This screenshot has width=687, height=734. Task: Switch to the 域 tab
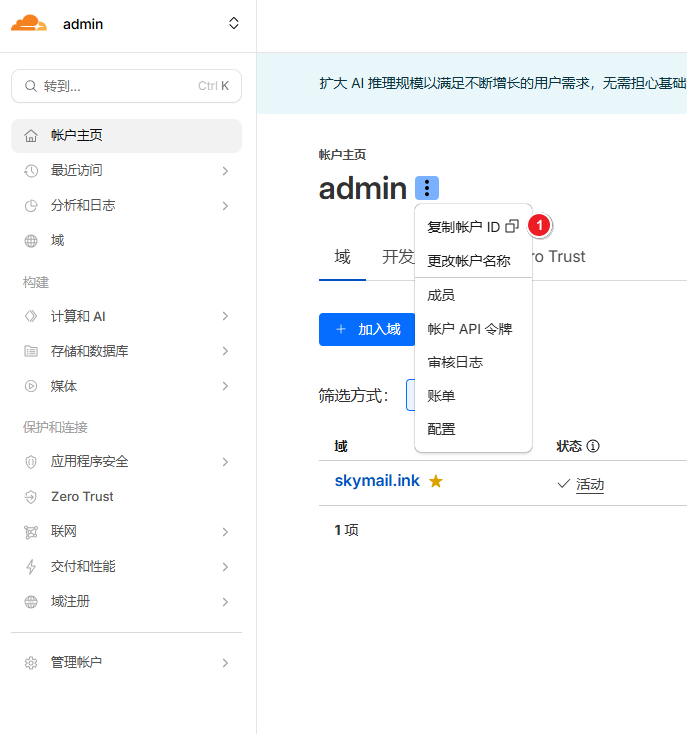tap(342, 257)
